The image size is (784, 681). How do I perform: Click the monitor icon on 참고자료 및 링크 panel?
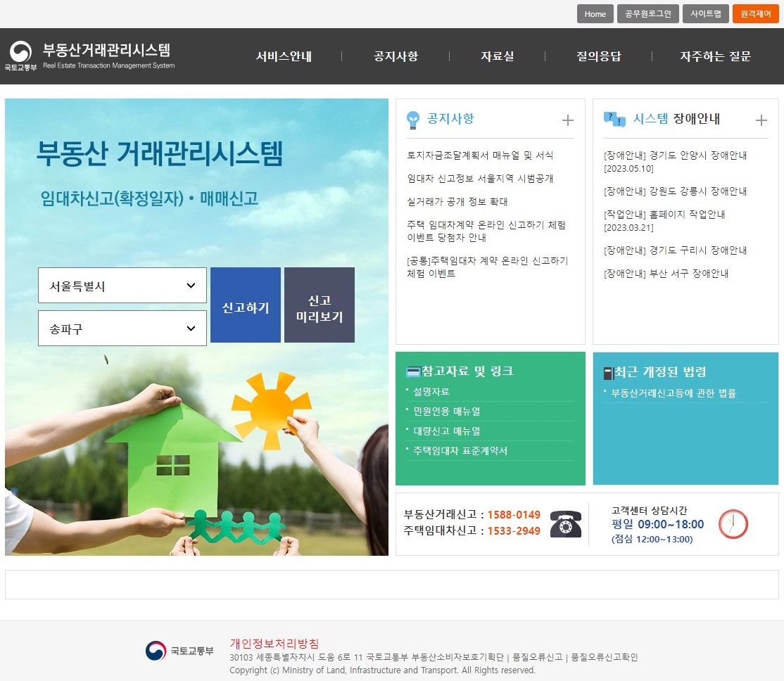pyautogui.click(x=414, y=371)
